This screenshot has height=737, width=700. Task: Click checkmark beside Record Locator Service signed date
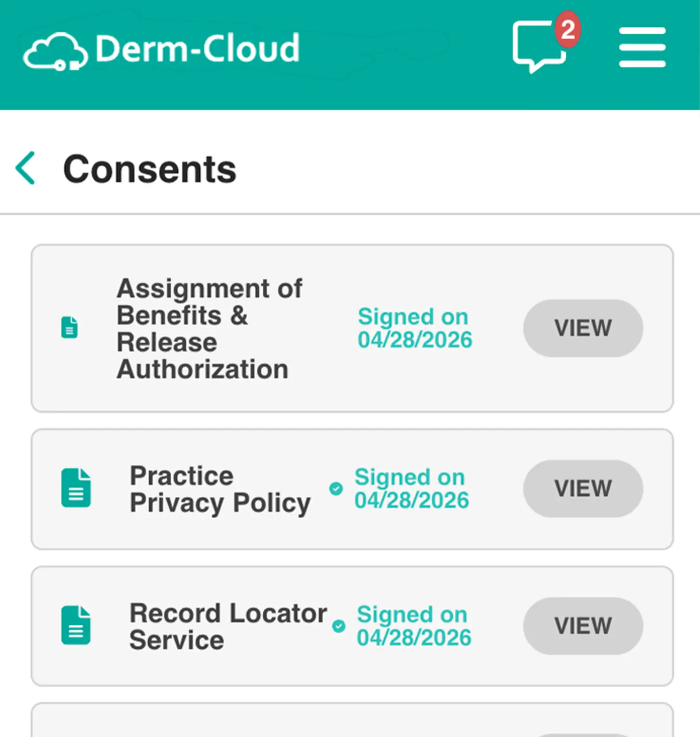(x=339, y=626)
